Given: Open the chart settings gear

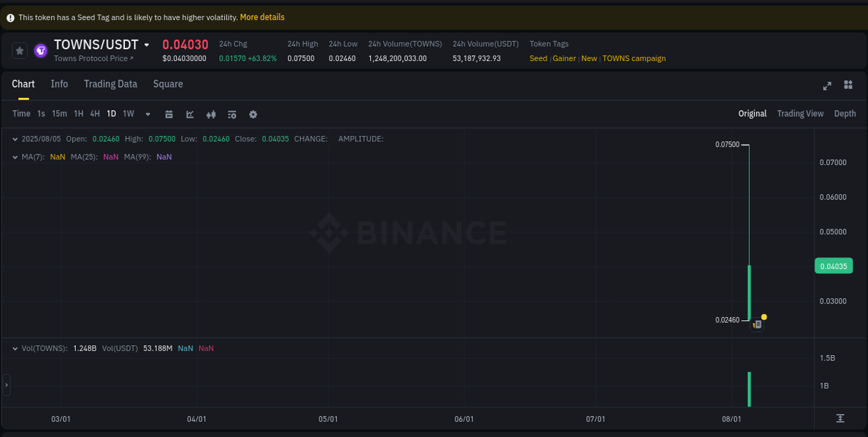Looking at the screenshot, I should click(x=253, y=113).
